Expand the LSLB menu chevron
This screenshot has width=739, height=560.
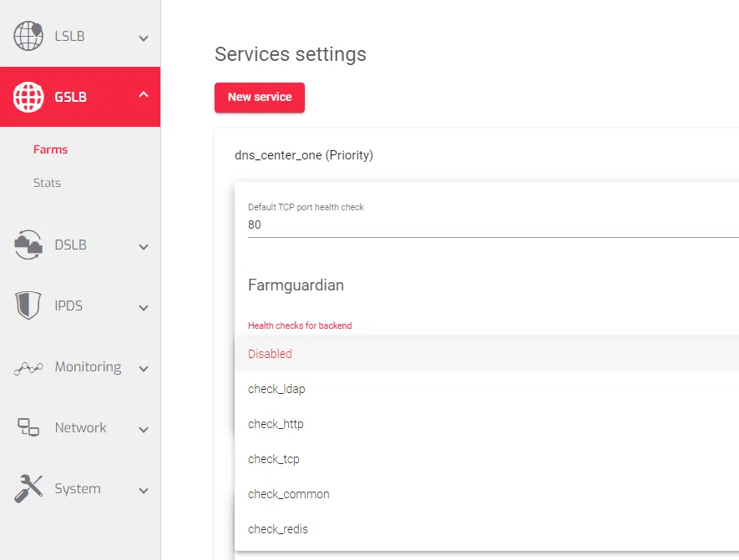tap(144, 38)
